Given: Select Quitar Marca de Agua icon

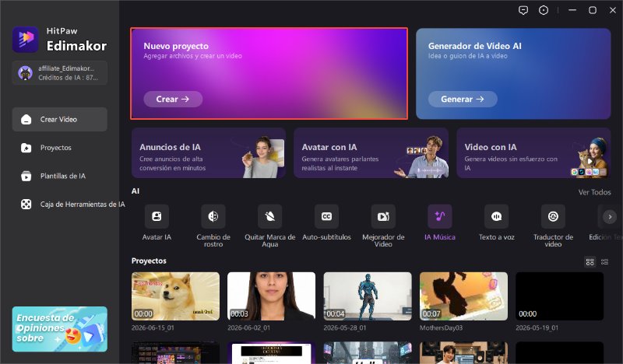Looking at the screenshot, I should click(269, 216).
